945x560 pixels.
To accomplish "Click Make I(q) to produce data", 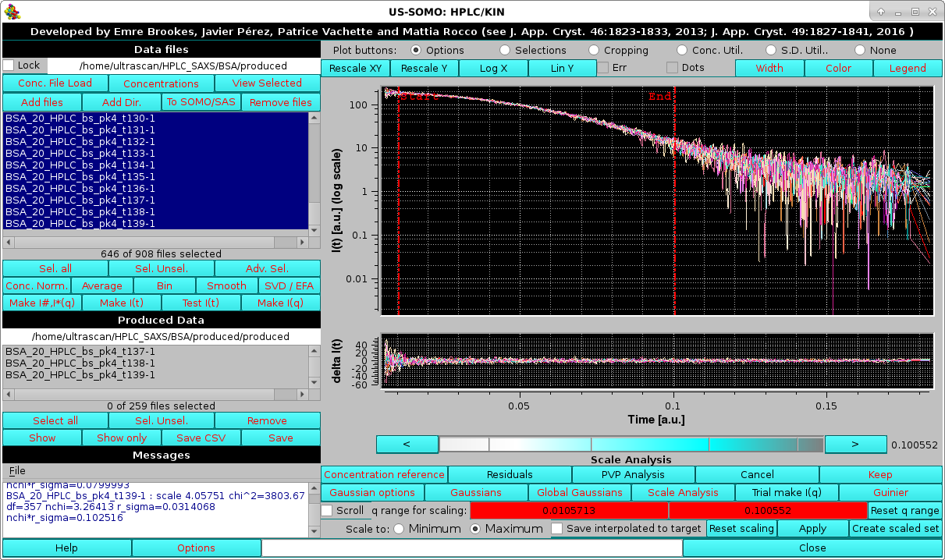I will click(281, 303).
